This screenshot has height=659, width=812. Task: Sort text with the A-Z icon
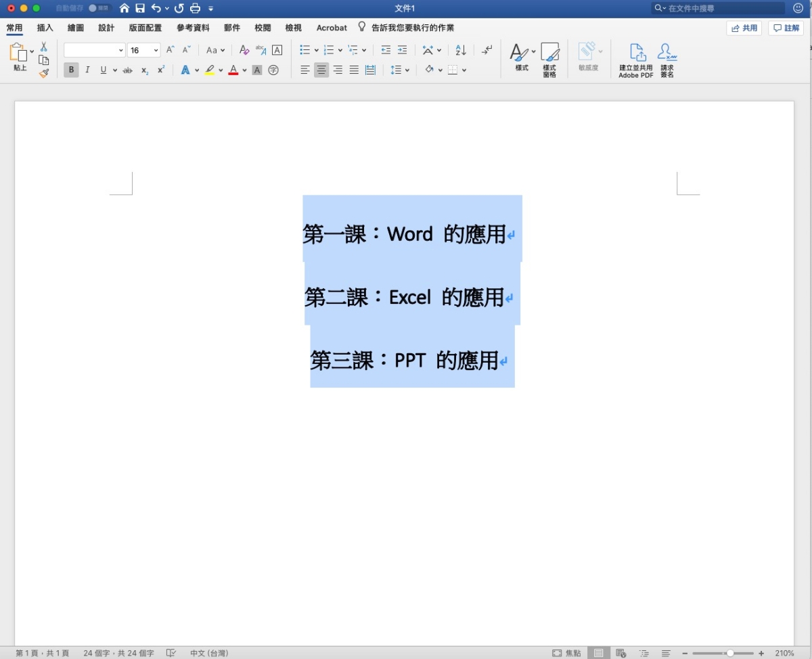point(461,50)
